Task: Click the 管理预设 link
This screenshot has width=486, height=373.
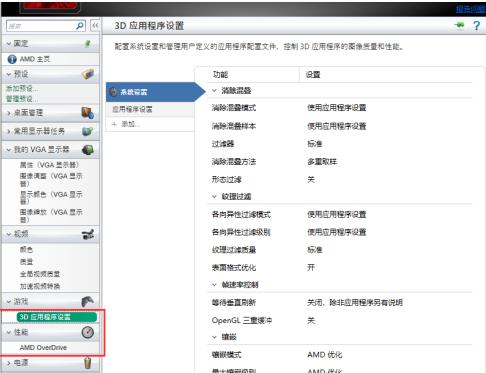Action: (22, 99)
